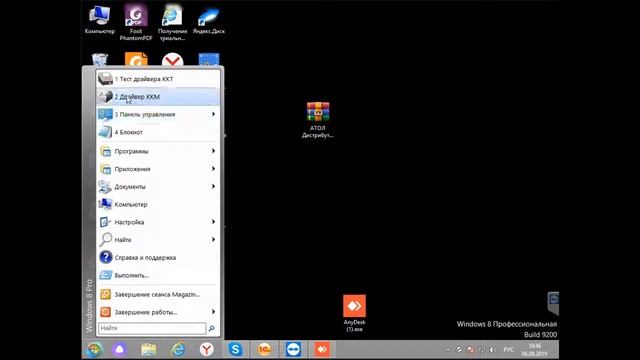Open the Завершение работы... menu item

(x=158, y=312)
